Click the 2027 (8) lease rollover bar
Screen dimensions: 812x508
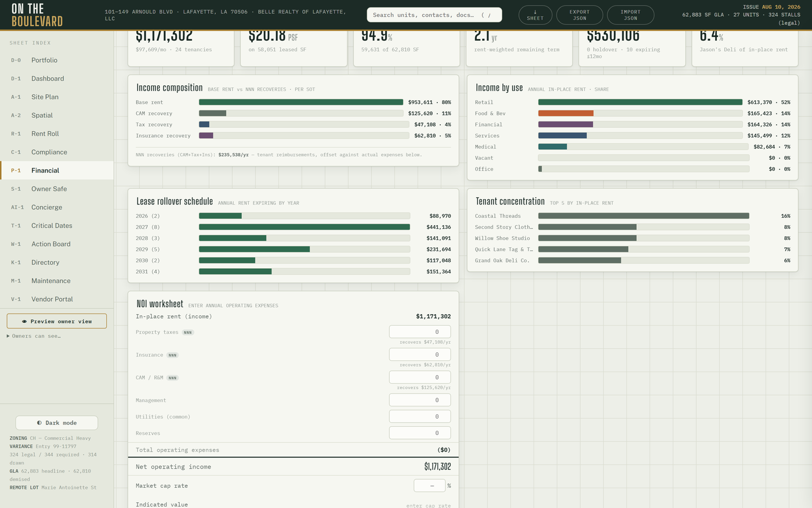tap(304, 227)
